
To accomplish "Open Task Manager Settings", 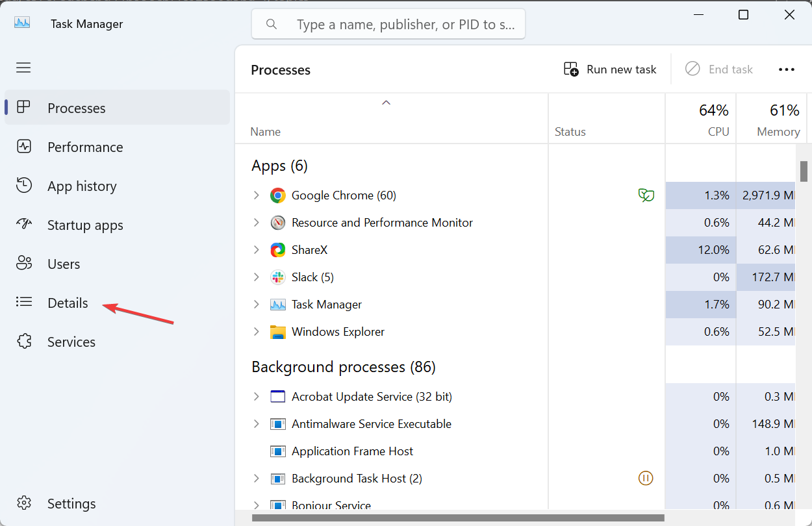I will 117,503.
